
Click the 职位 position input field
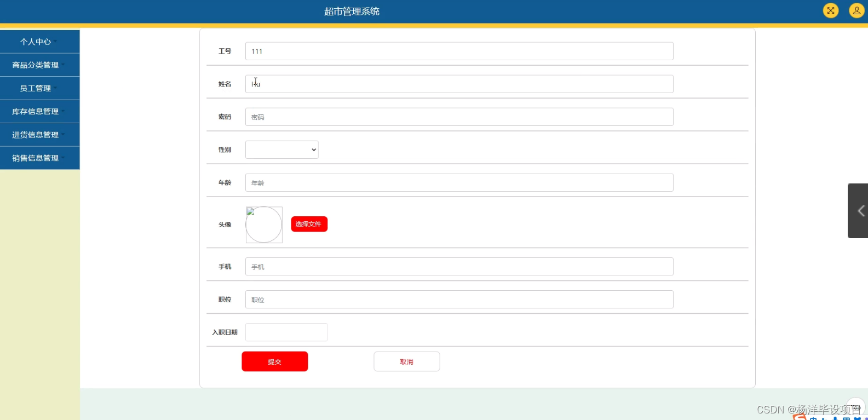click(459, 300)
